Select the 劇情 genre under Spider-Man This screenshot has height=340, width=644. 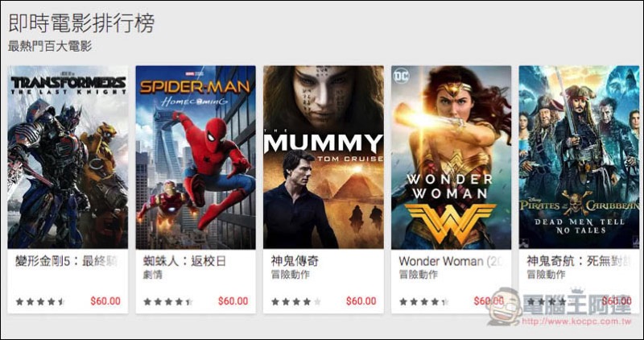(152, 275)
